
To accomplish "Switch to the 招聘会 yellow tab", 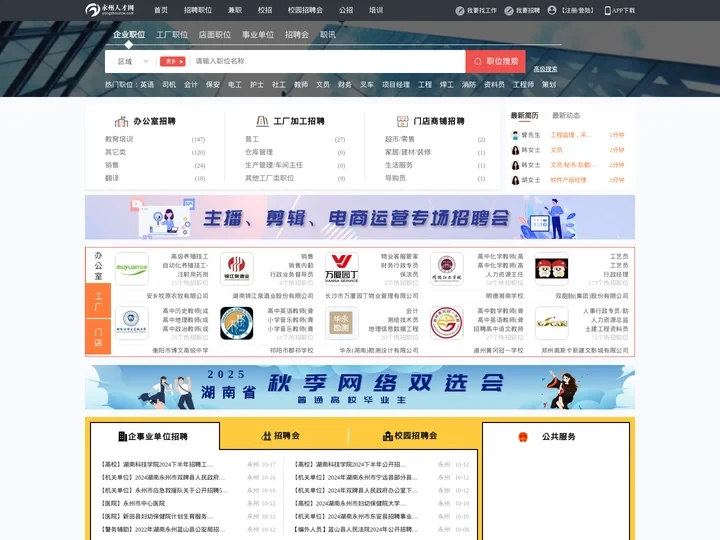I will (x=281, y=436).
